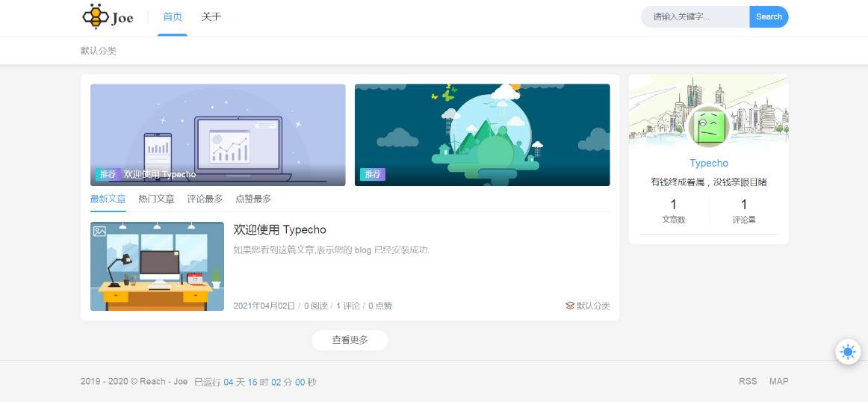868x402 pixels.
Task: Open the floating island recommended banner
Action: coord(482,135)
